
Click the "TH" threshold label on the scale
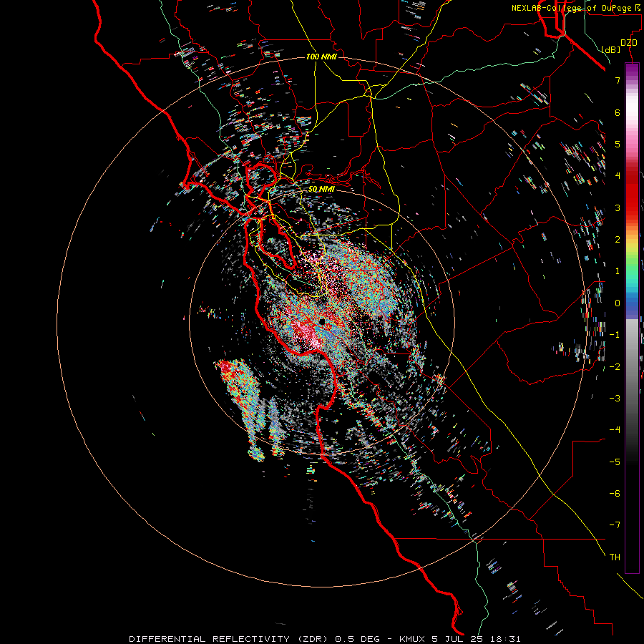[615, 557]
